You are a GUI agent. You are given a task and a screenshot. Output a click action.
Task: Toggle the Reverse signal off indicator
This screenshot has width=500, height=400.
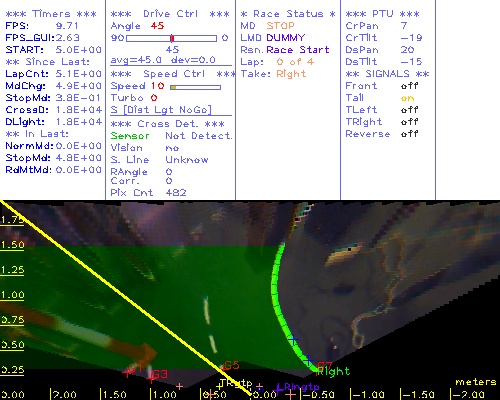point(409,134)
